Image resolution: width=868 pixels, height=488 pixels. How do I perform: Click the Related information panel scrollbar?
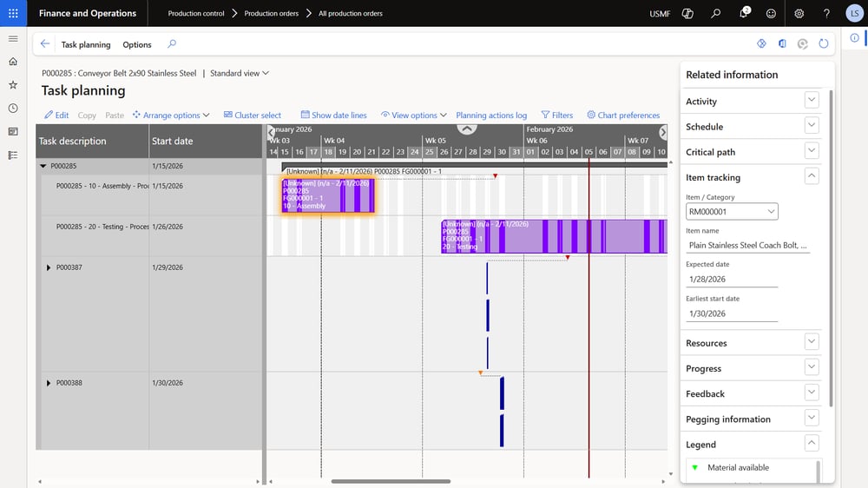coord(831,247)
